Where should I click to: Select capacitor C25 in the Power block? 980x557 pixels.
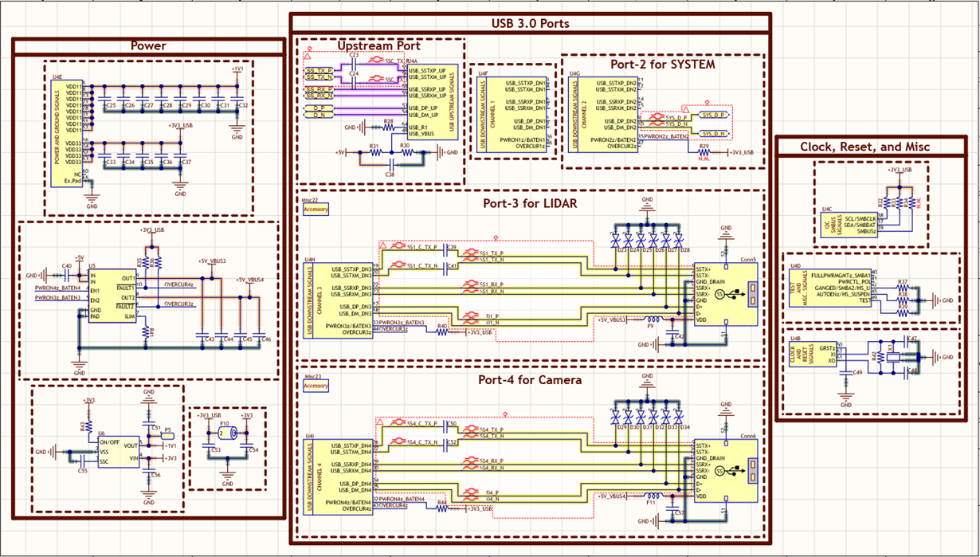click(104, 97)
